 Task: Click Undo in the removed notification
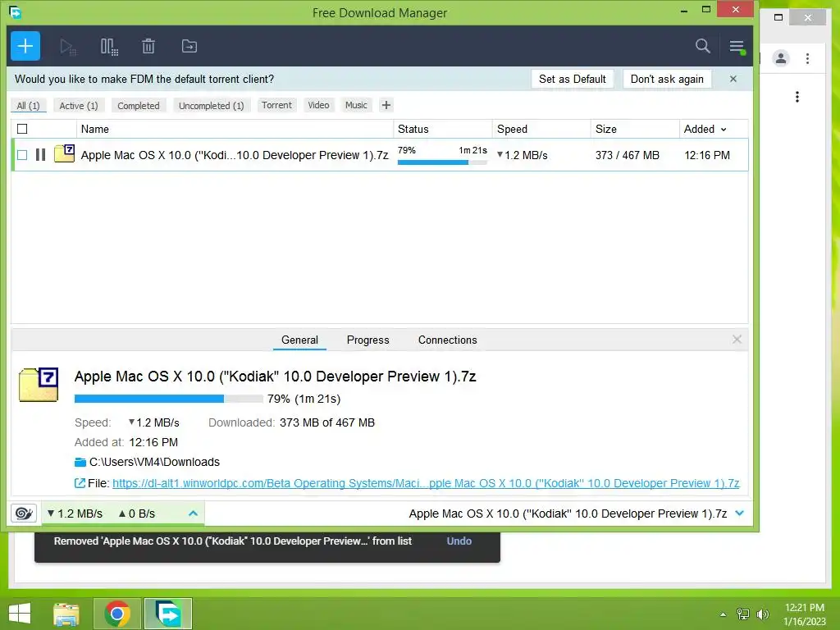(459, 541)
